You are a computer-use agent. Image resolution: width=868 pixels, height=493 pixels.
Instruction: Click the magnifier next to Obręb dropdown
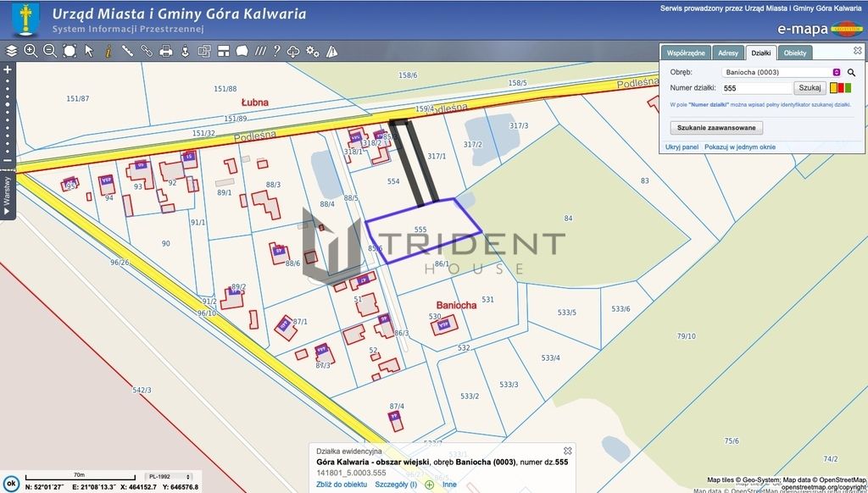[x=851, y=73]
